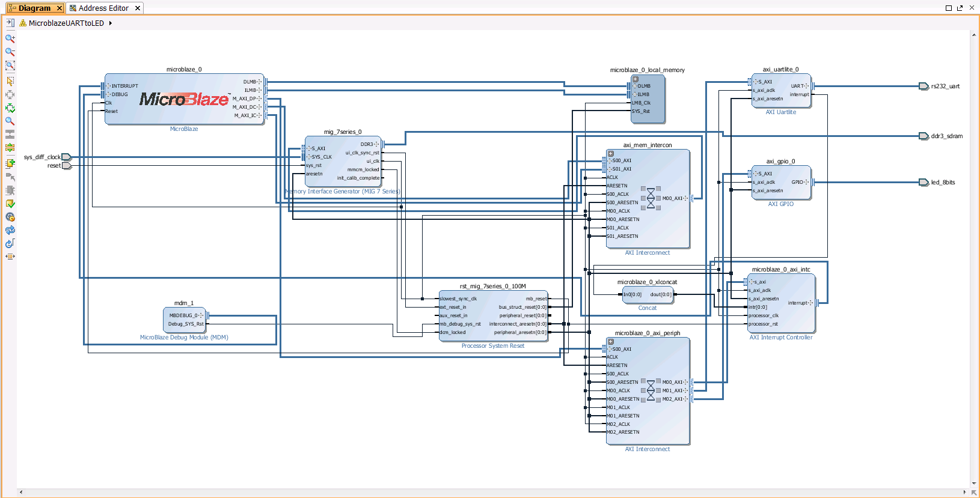
Task: Click the Collapse All toolbar icon
Action: pos(10,135)
